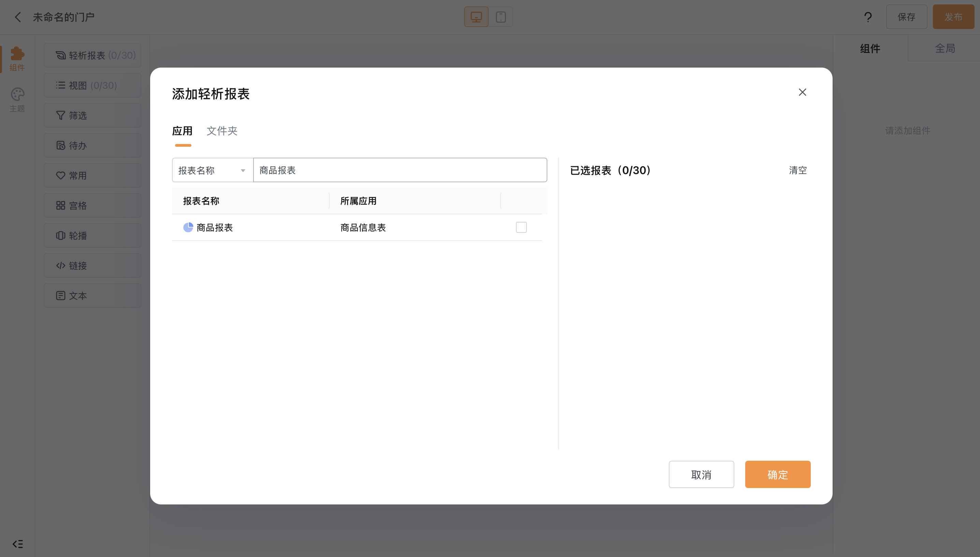This screenshot has width=980, height=557.
Task: Add 筛选 component
Action: (x=92, y=116)
